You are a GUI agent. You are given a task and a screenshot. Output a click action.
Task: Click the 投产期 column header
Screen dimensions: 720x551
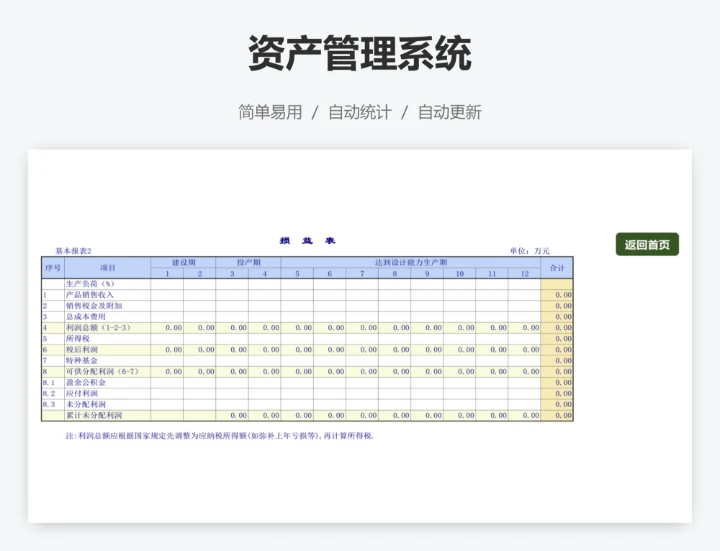[248, 262]
